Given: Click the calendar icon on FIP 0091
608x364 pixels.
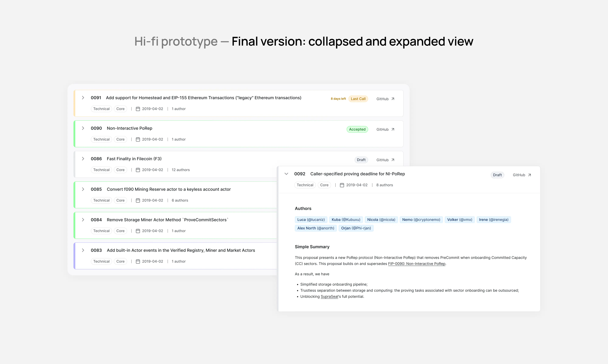Looking at the screenshot, I should point(138,109).
